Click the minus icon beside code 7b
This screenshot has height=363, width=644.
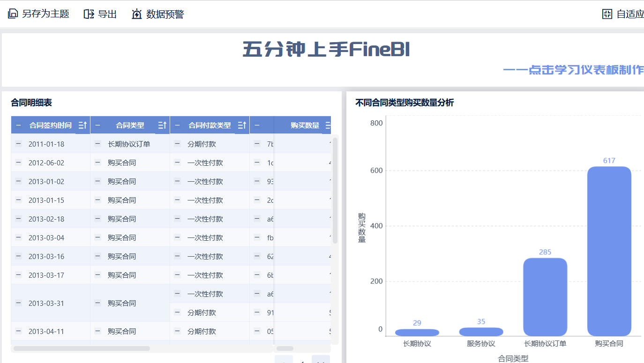coord(257,144)
